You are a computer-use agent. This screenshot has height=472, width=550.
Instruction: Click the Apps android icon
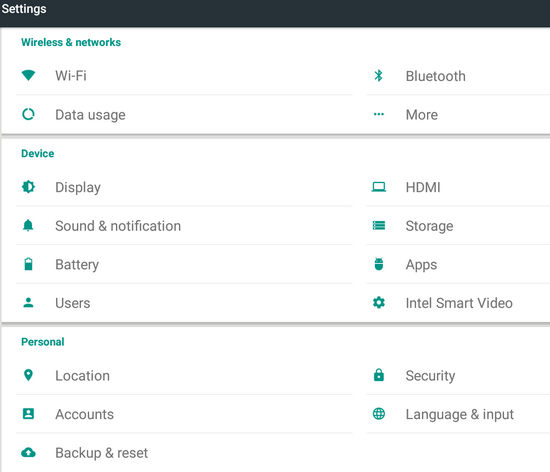click(x=378, y=264)
